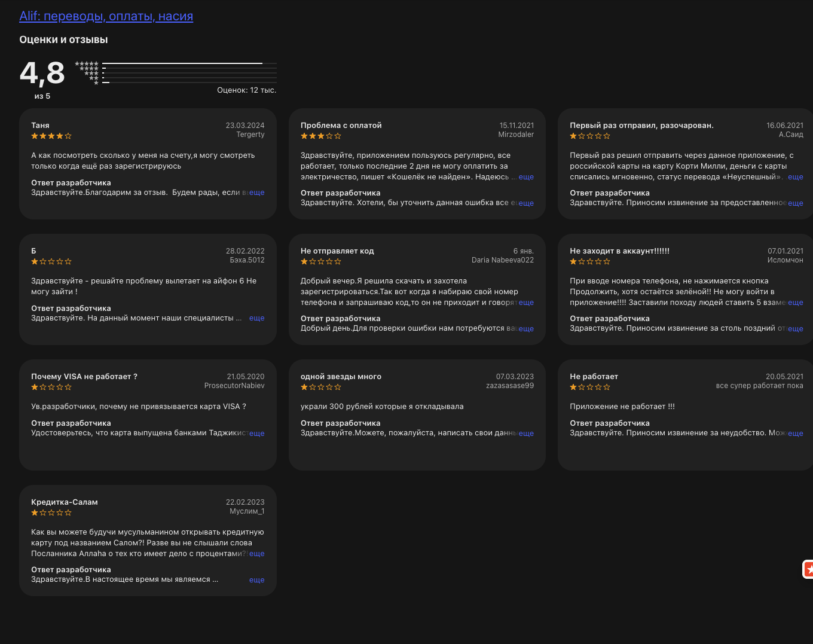The width and height of the screenshot is (813, 644).
Task: Click the star rating under Не отправляет код
Action: tap(321, 262)
